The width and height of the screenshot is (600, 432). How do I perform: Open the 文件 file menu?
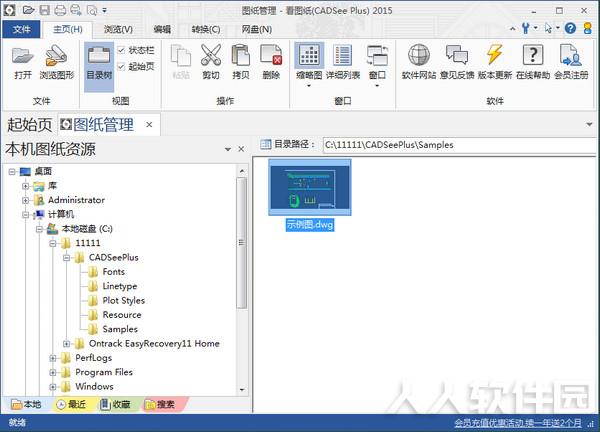point(21,29)
